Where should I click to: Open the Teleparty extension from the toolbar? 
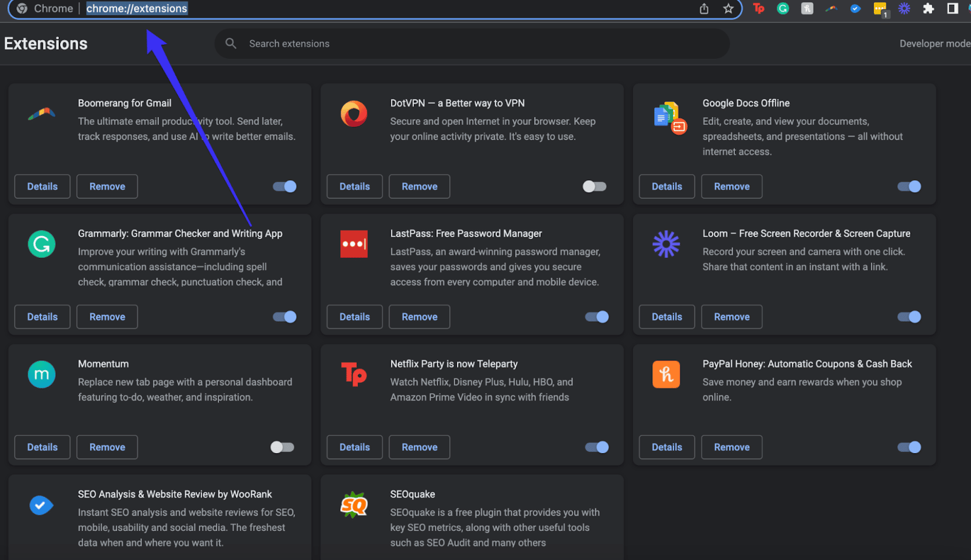759,8
